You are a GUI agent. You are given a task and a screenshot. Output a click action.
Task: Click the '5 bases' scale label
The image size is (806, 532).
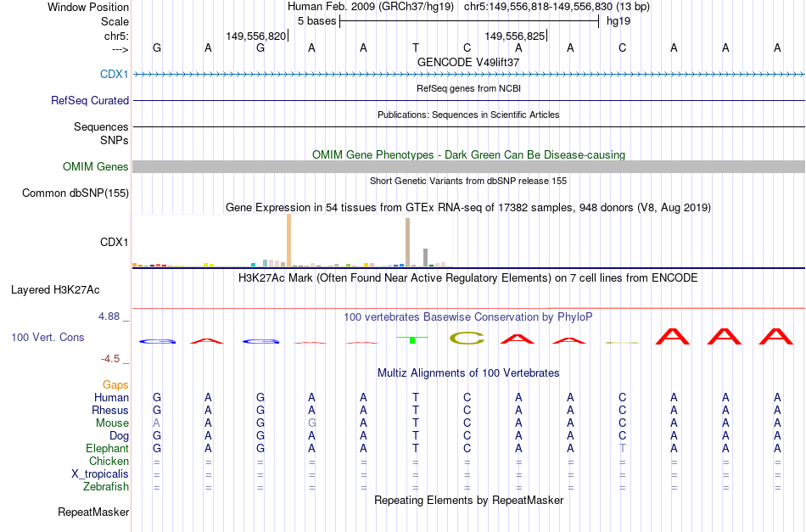(316, 21)
